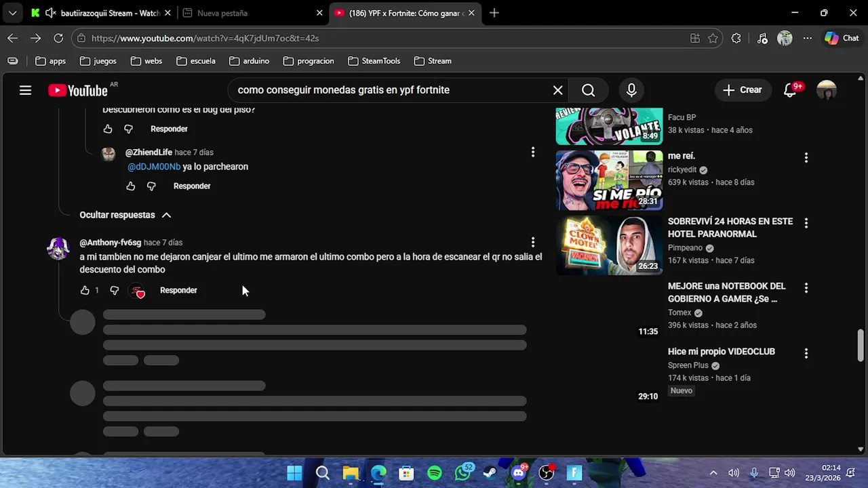Screen dimensions: 868x488
Task: Open browser settings three-dots menu
Action: (x=807, y=39)
